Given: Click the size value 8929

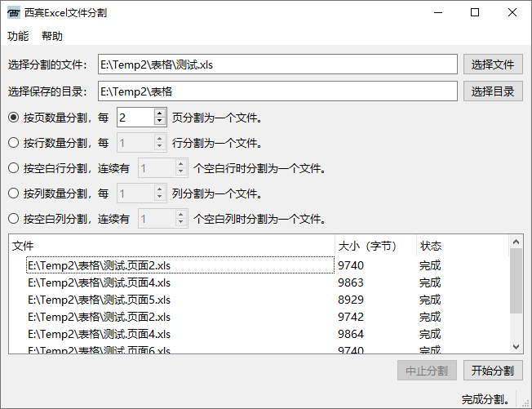Looking at the screenshot, I should tap(351, 300).
